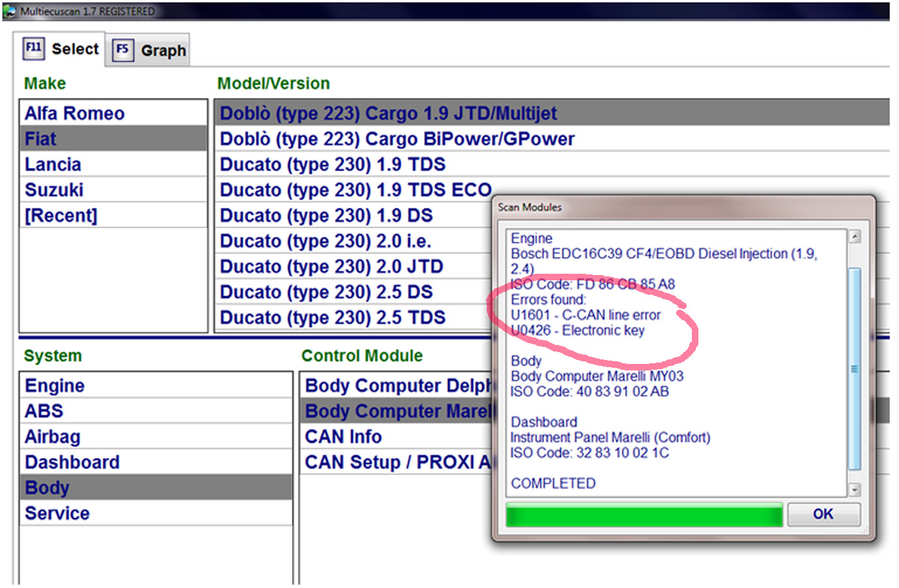Pick Ducato (type 230) 2.5 TDS

coord(353,317)
